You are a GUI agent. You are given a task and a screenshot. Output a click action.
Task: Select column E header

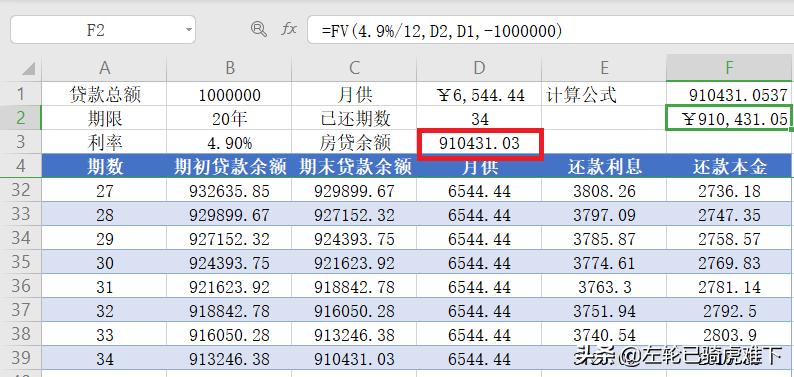[x=604, y=68]
